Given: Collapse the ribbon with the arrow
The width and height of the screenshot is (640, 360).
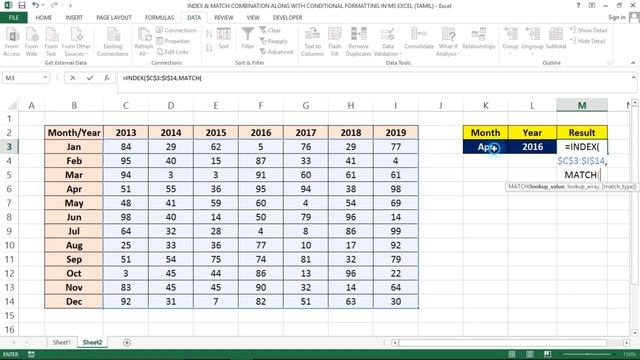Looking at the screenshot, I should pos(633,63).
